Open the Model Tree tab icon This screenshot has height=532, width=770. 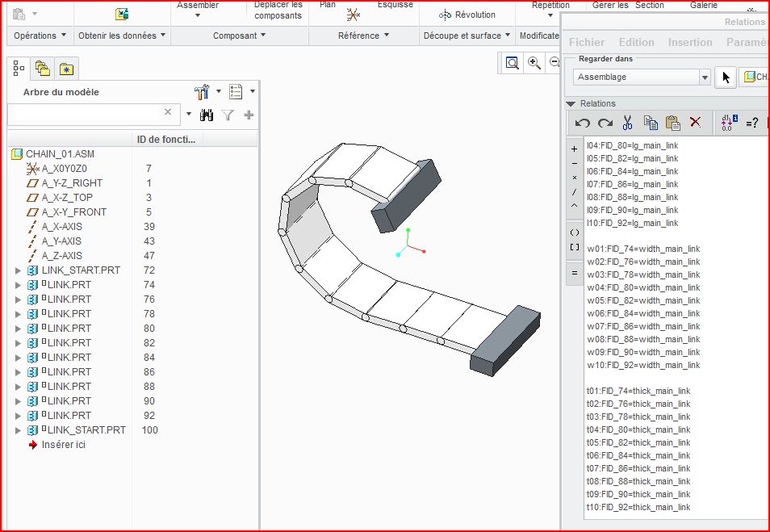coord(19,69)
